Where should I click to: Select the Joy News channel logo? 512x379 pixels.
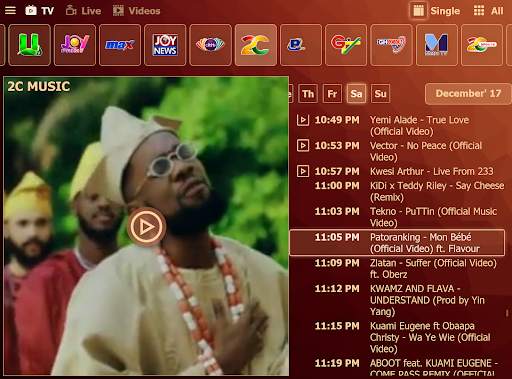coord(165,45)
